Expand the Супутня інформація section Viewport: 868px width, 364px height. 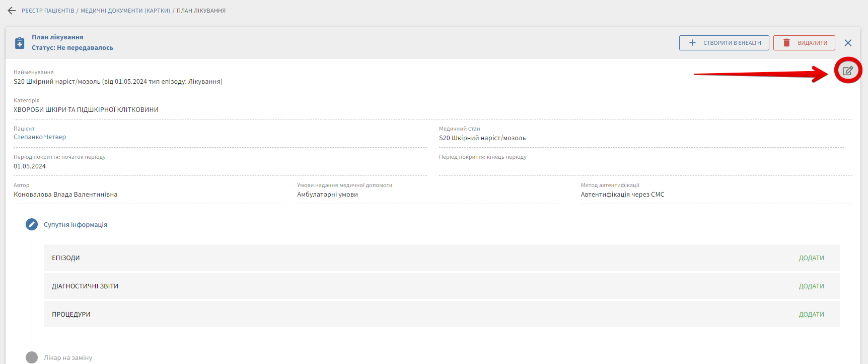(76, 224)
